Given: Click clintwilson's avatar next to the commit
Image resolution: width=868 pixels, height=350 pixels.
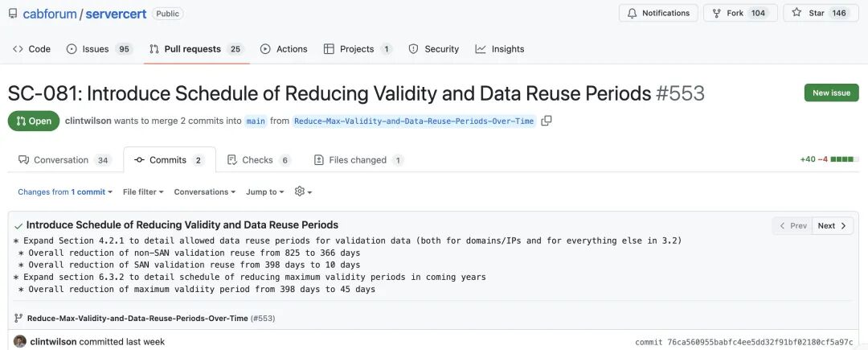Looking at the screenshot, I should pos(20,341).
